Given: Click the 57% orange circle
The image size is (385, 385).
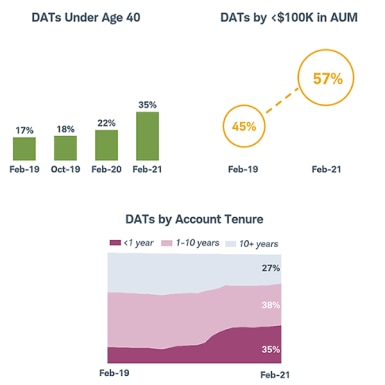Looking at the screenshot, I should click(326, 78).
